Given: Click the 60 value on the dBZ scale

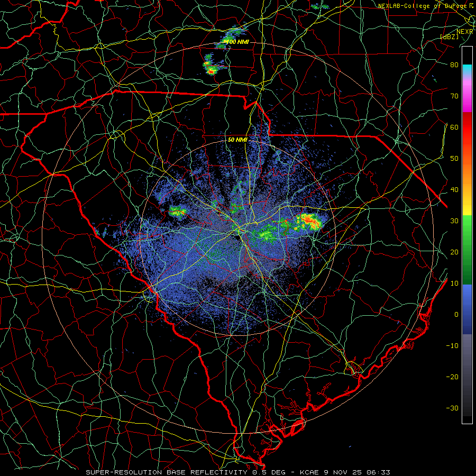Looking at the screenshot, I should pos(454,127).
